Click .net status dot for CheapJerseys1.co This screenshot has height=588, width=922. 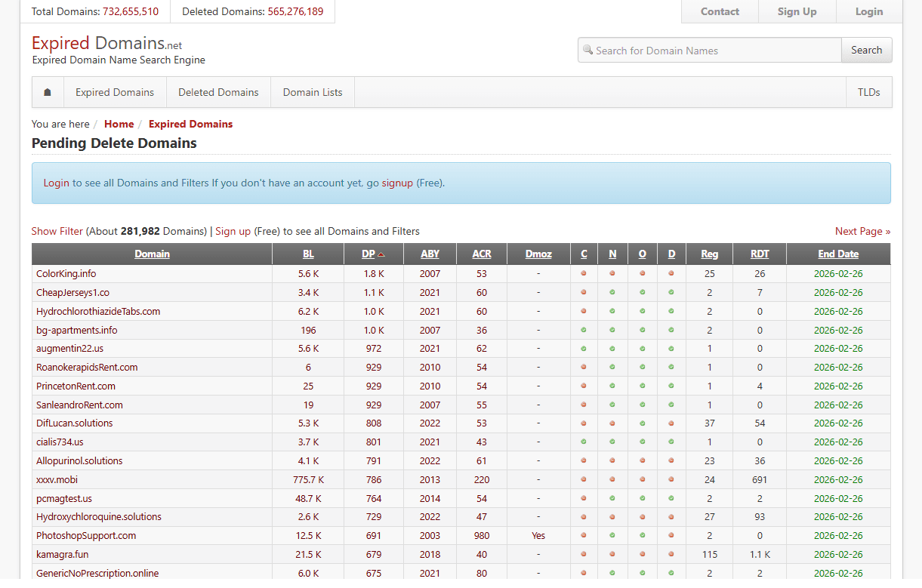[x=612, y=292]
